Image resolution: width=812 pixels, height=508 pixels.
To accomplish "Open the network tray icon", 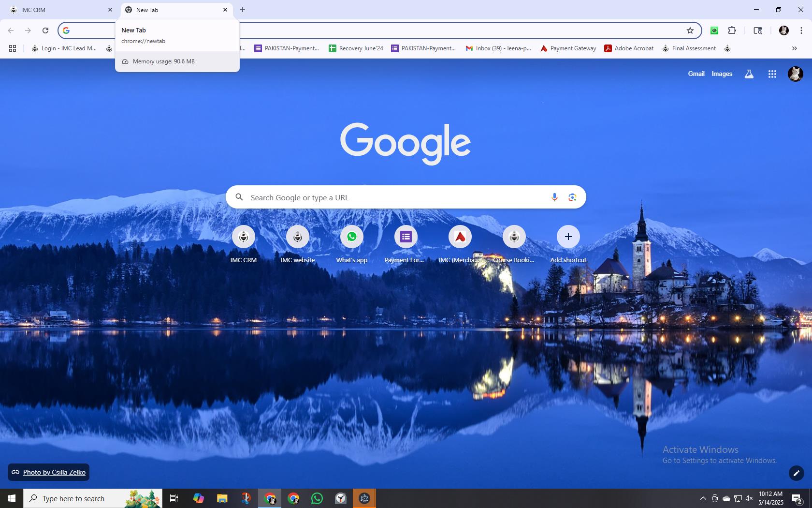I will coord(738,498).
